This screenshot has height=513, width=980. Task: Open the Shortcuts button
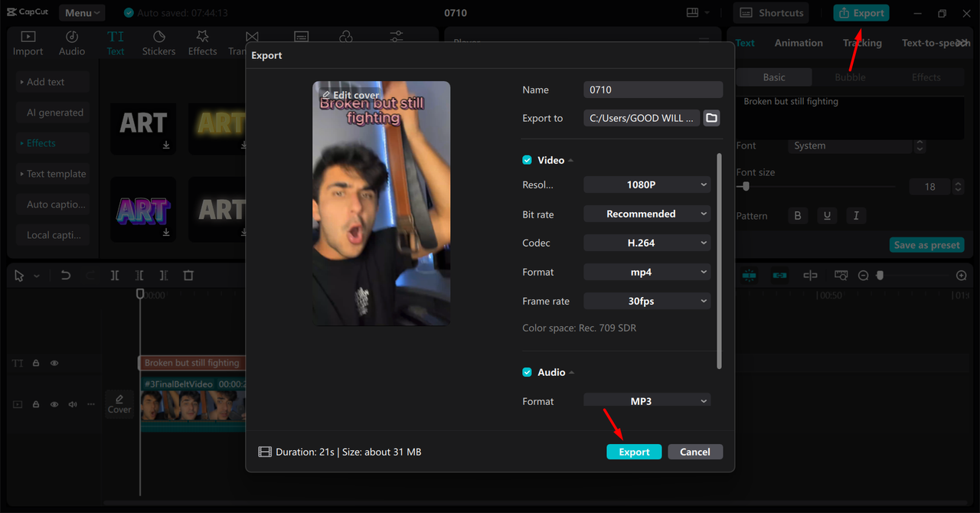click(x=772, y=13)
